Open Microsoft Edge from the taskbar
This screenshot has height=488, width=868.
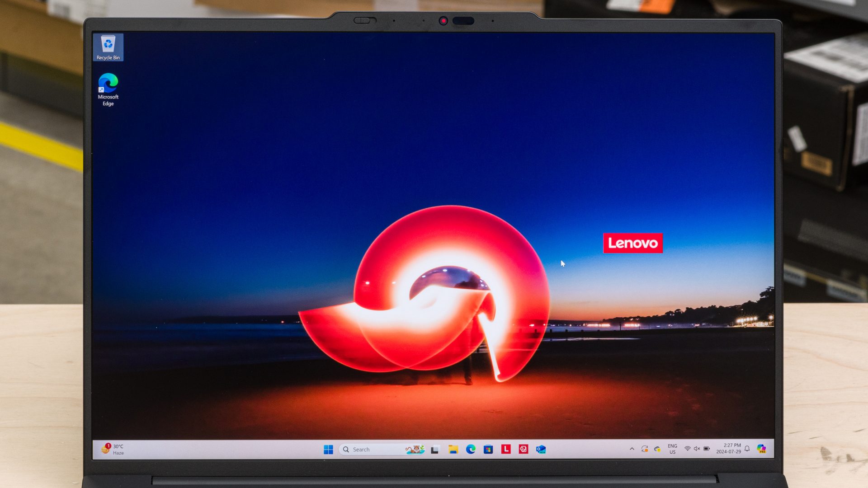pos(471,449)
